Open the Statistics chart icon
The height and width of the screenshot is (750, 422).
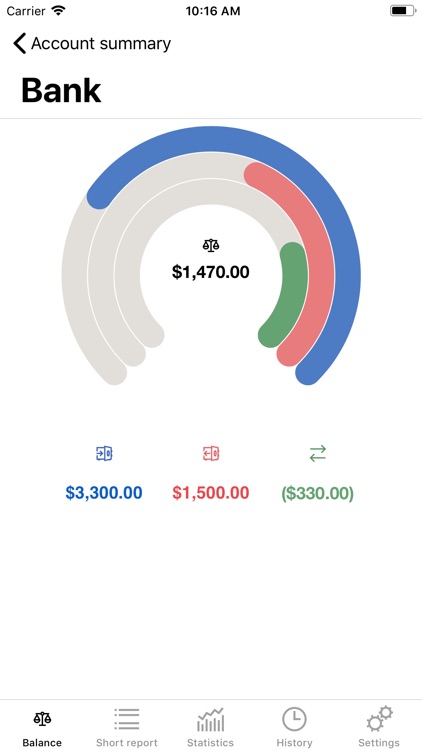point(211,719)
